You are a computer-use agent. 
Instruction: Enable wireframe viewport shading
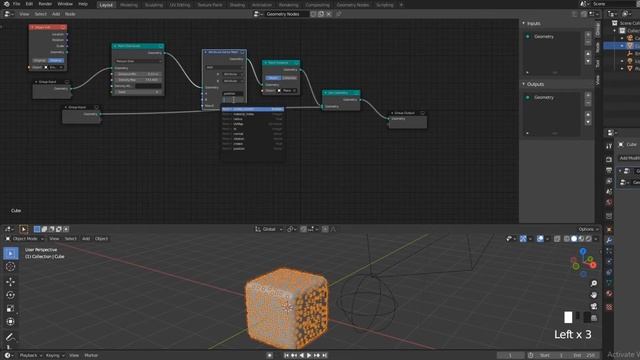tap(567, 239)
